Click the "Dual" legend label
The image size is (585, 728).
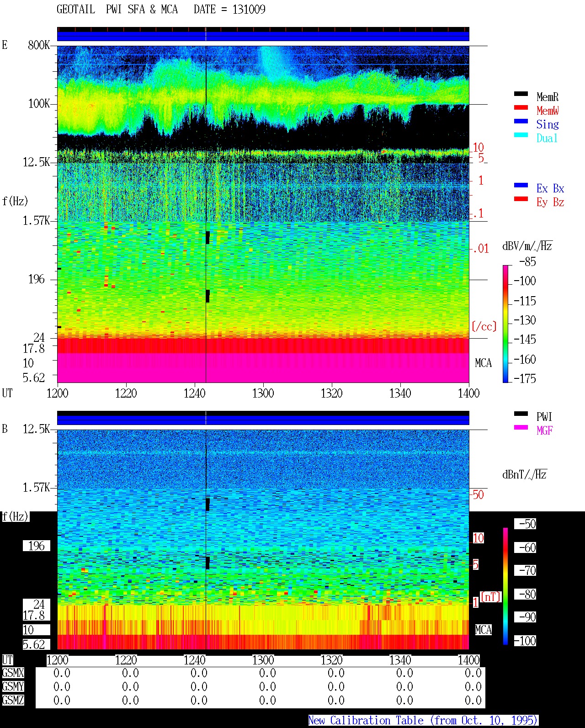tap(548, 138)
